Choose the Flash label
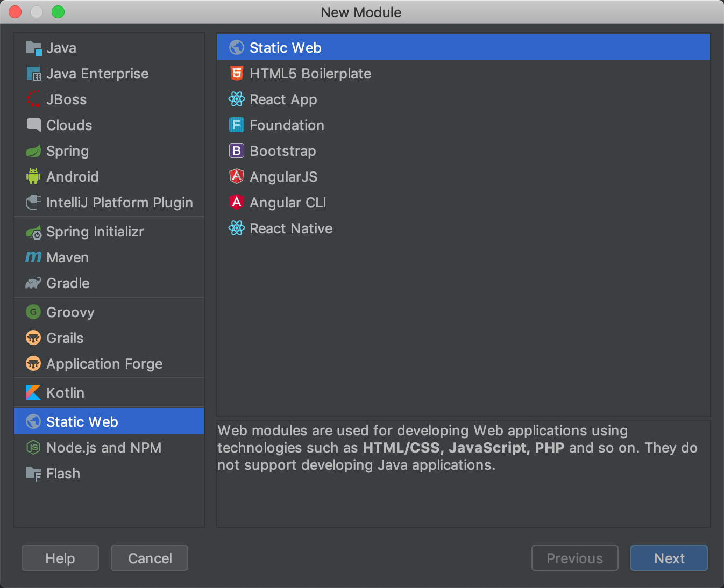The width and height of the screenshot is (724, 588). pyautogui.click(x=63, y=474)
